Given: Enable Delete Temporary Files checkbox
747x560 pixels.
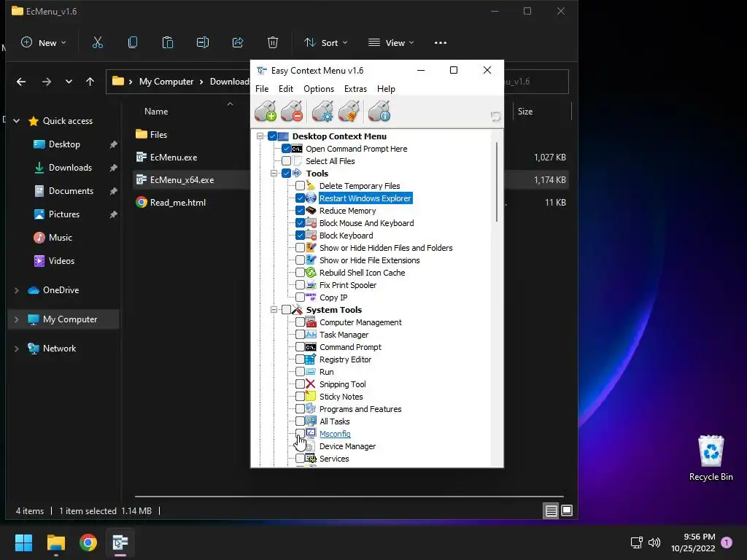Looking at the screenshot, I should [x=300, y=186].
